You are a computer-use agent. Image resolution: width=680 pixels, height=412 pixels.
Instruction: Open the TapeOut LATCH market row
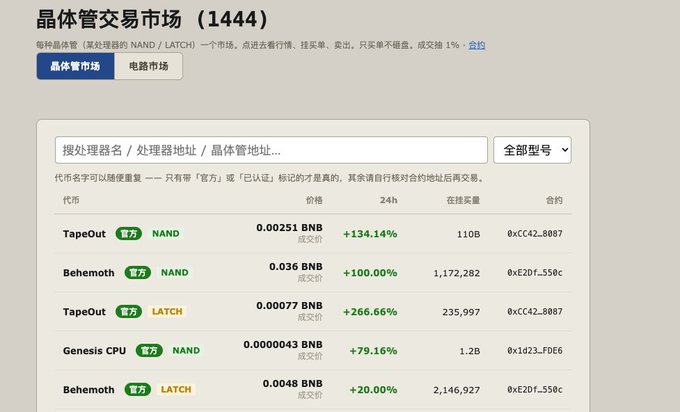pos(313,312)
